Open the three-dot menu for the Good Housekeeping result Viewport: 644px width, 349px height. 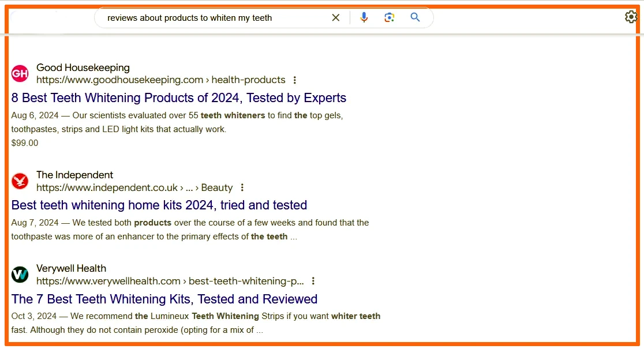point(295,80)
